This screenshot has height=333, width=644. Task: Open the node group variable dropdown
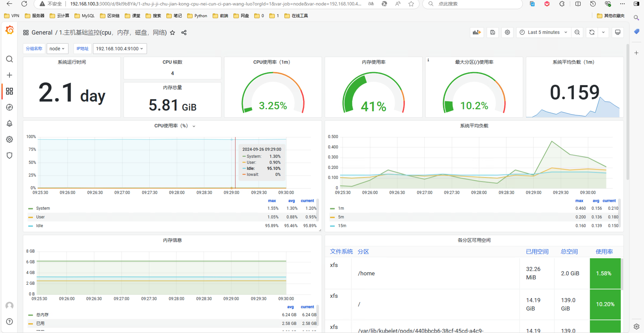click(x=57, y=49)
